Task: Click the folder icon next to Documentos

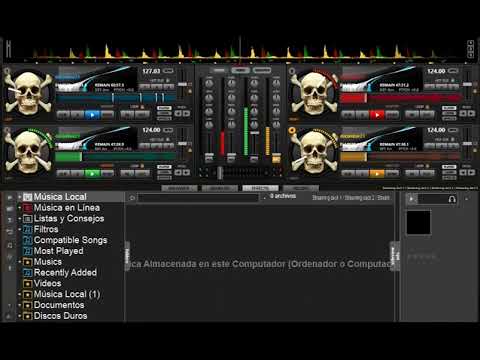Action: point(28,305)
